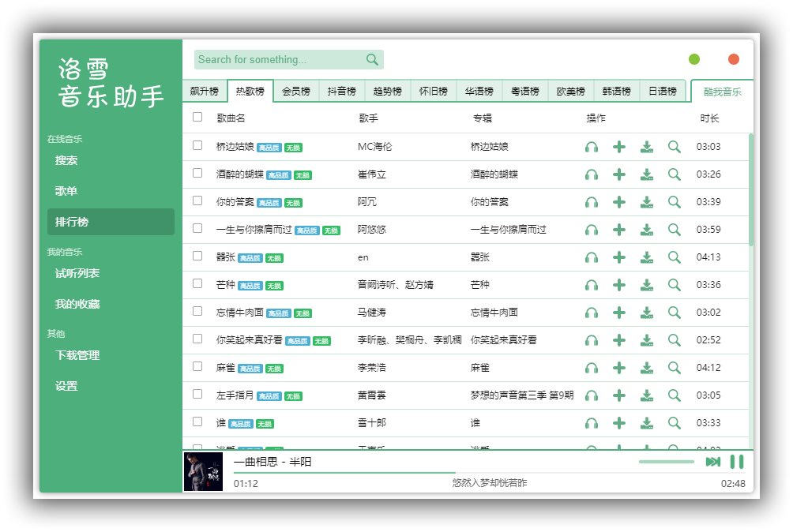Select the 华语榜 tab
The height and width of the screenshot is (532, 793).
(x=479, y=92)
